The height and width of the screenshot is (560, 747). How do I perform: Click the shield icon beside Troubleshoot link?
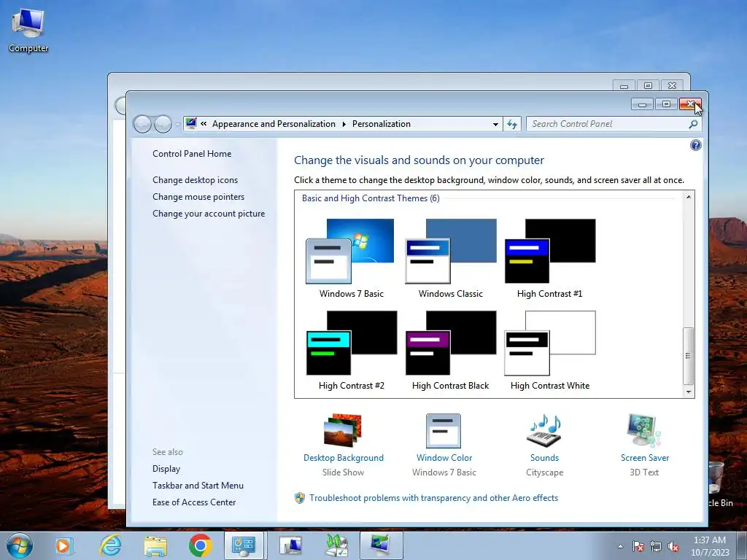coord(300,498)
